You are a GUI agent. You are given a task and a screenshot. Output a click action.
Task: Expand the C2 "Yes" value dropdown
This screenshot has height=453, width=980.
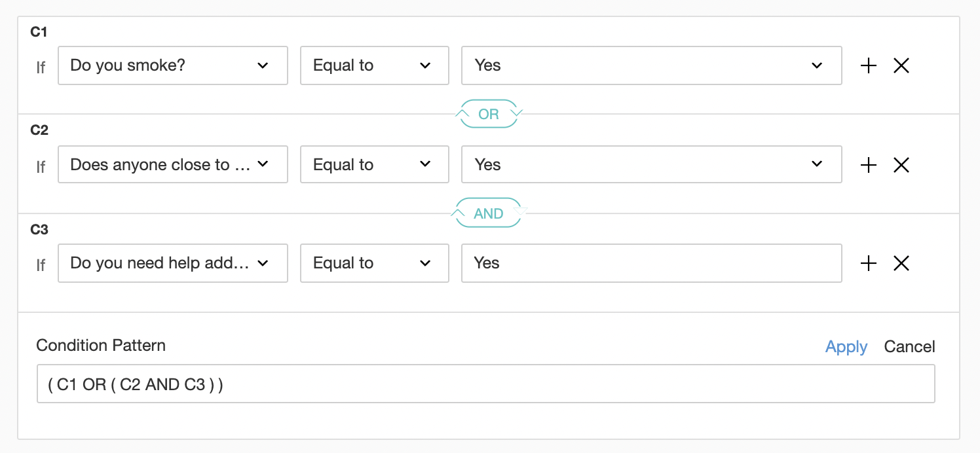click(651, 165)
